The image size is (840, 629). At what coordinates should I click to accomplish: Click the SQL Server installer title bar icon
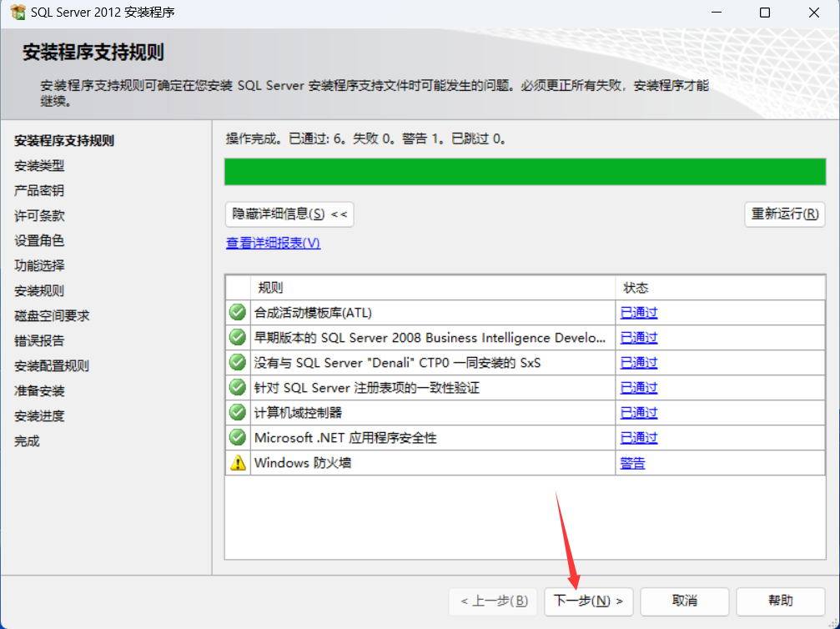click(x=18, y=12)
